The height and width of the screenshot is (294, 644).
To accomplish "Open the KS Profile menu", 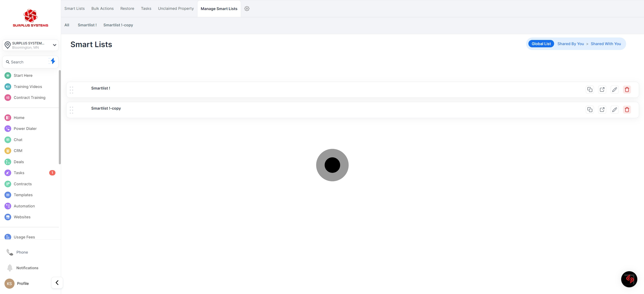I will coord(17,284).
